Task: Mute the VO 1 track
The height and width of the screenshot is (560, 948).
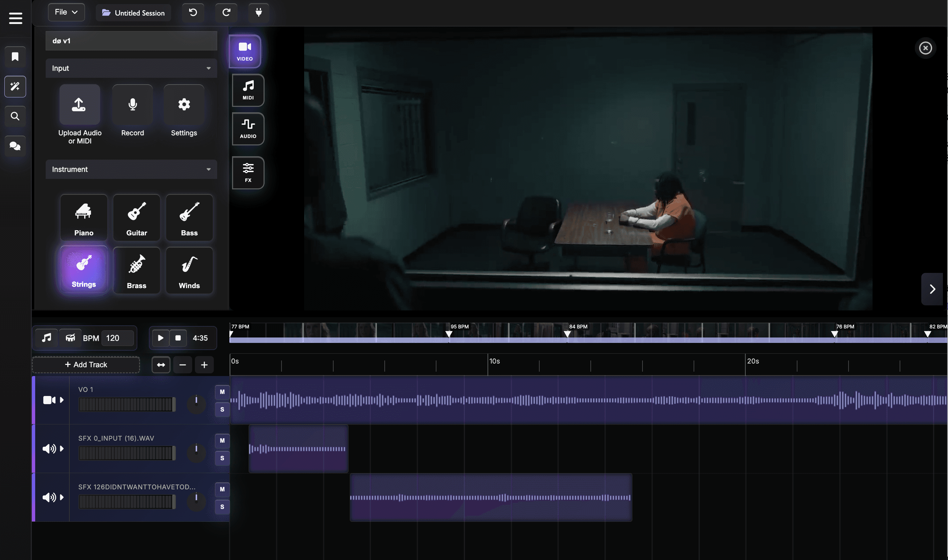Action: click(222, 392)
